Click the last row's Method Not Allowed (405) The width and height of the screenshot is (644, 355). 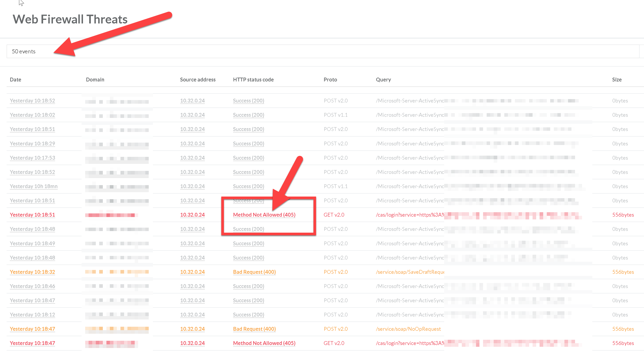tap(264, 343)
